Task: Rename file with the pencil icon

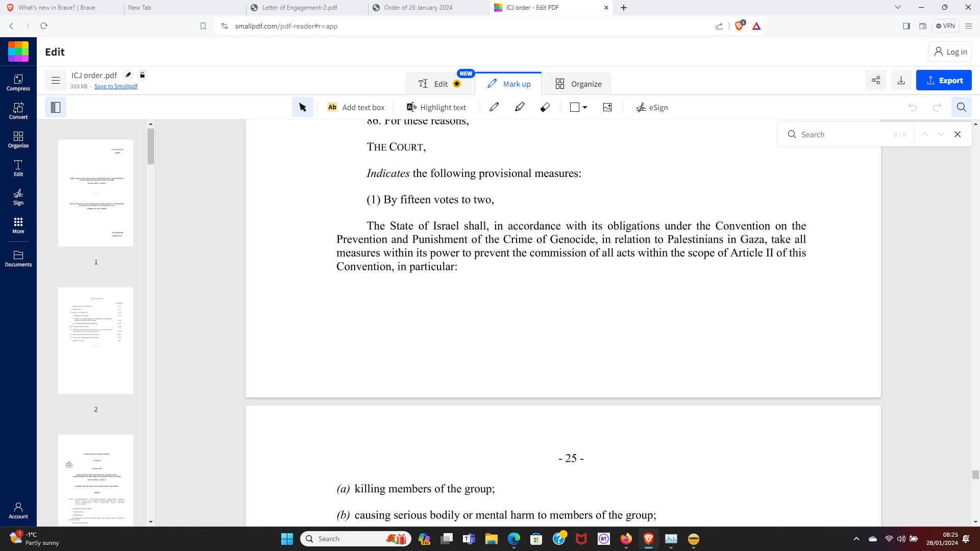Action: pos(129,75)
